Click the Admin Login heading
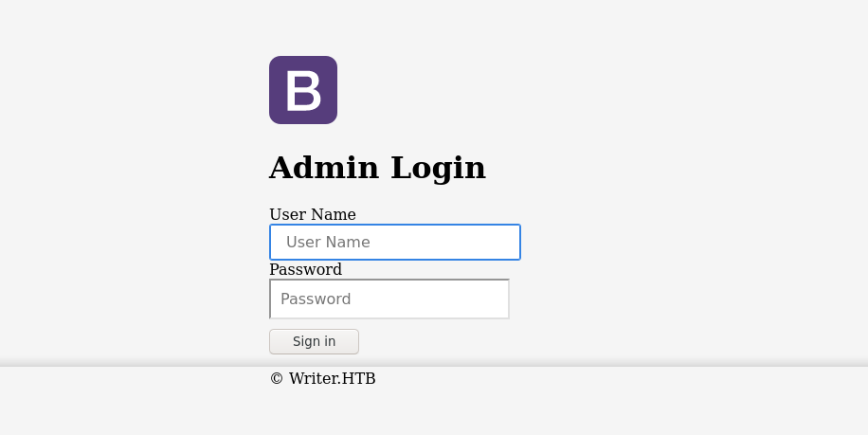 (377, 168)
